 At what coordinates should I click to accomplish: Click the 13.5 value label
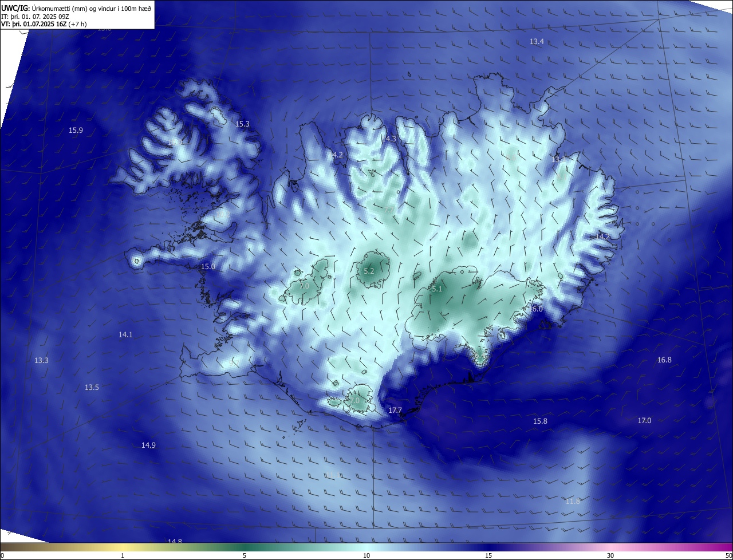[92, 388]
